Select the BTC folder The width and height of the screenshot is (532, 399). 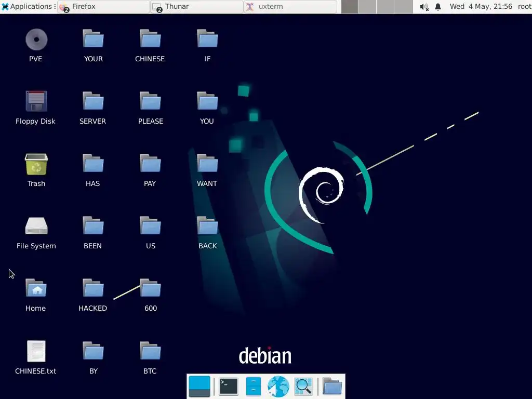pos(150,351)
